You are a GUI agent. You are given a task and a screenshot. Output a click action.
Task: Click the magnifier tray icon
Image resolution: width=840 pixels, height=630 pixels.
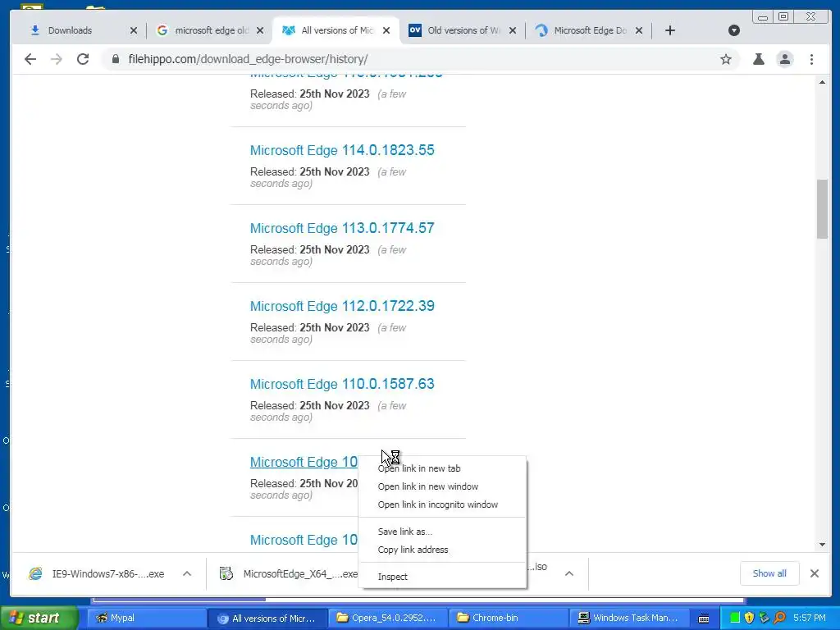779,618
